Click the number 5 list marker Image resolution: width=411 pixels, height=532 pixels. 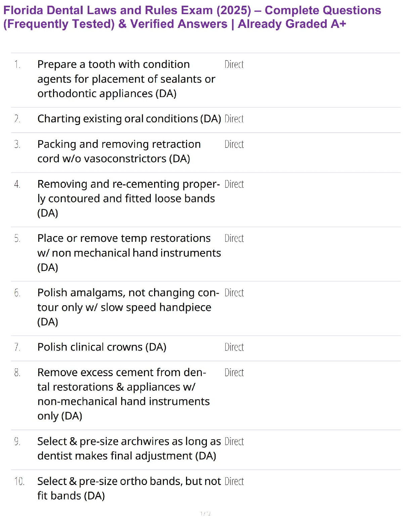coord(17,238)
